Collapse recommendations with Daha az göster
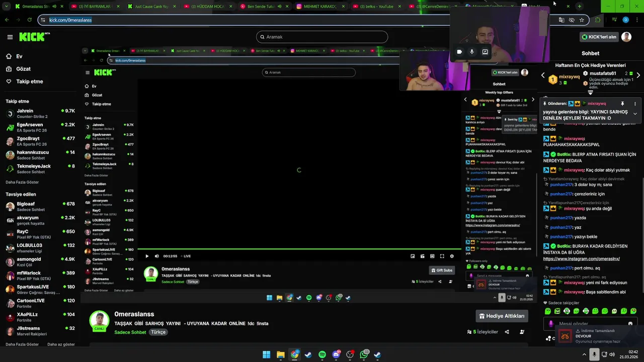The width and height of the screenshot is (644, 362). [x=61, y=344]
